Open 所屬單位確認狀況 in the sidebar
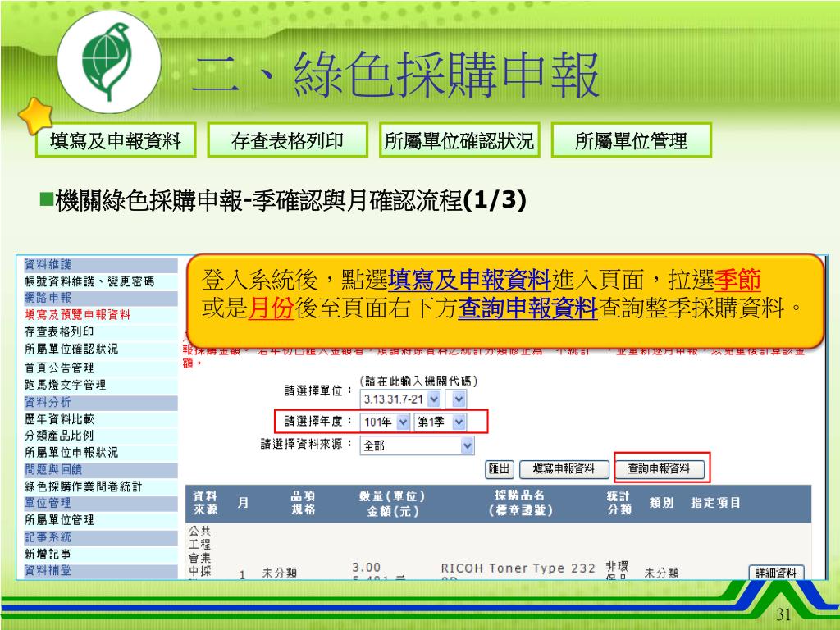 [x=71, y=349]
